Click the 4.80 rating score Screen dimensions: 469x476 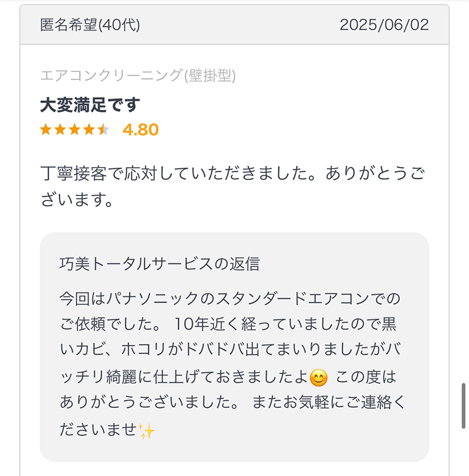141,130
